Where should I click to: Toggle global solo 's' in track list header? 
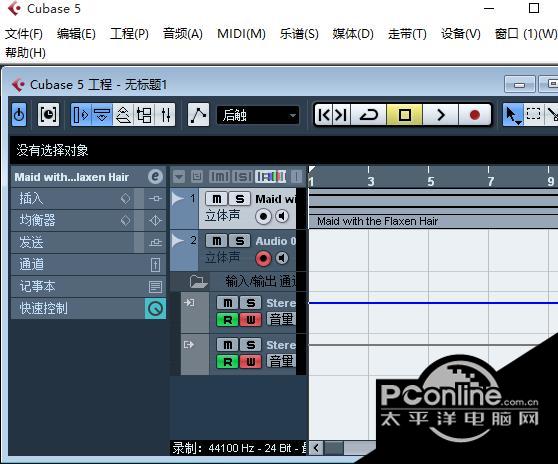242,176
